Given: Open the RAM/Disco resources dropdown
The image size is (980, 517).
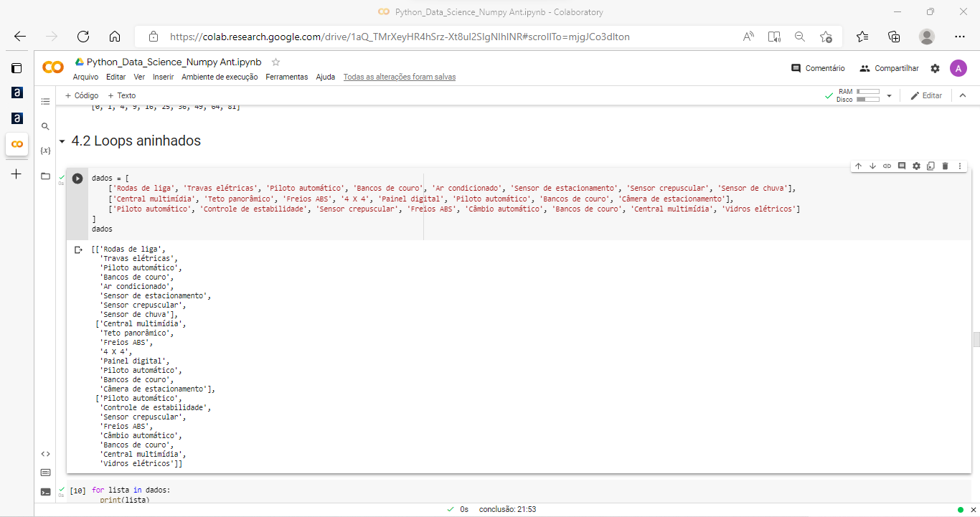Looking at the screenshot, I should pyautogui.click(x=889, y=95).
